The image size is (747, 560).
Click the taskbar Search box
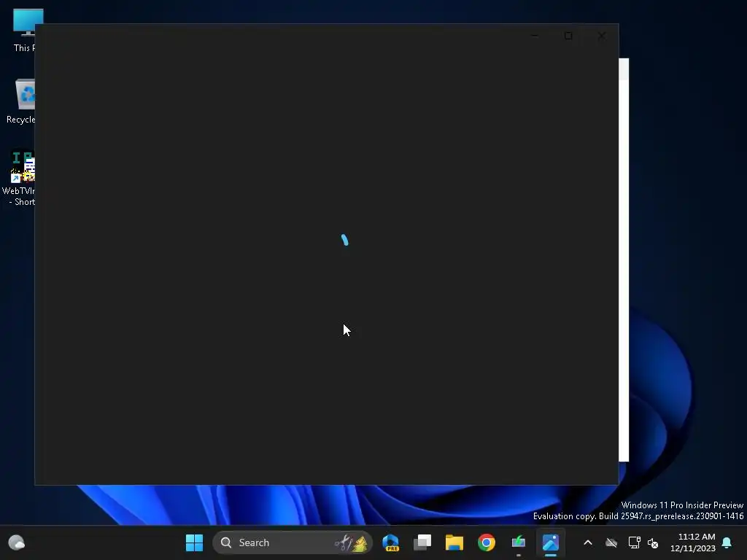click(x=292, y=542)
